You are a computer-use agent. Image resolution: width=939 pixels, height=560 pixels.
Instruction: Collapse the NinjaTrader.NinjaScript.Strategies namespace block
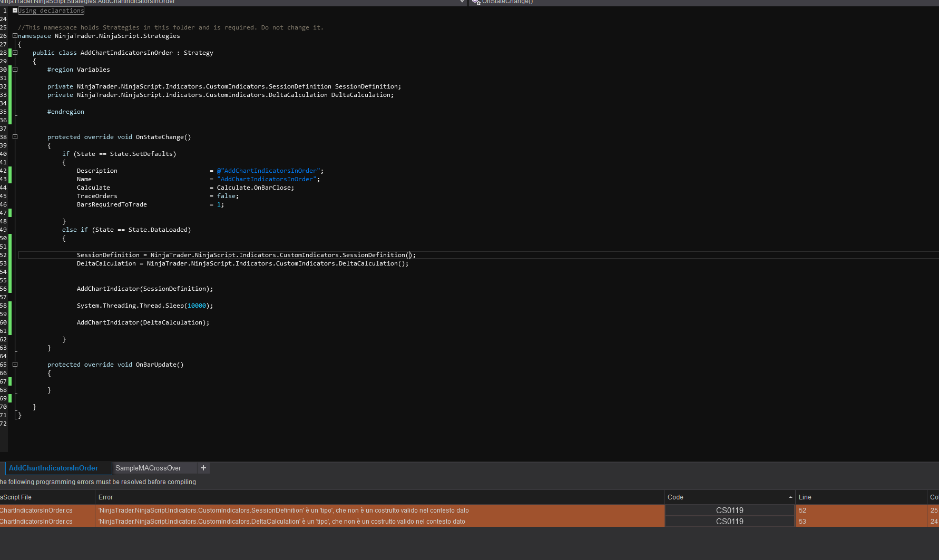15,35
